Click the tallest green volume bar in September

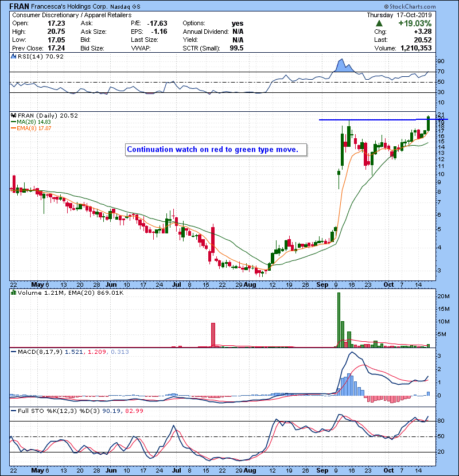click(x=339, y=320)
